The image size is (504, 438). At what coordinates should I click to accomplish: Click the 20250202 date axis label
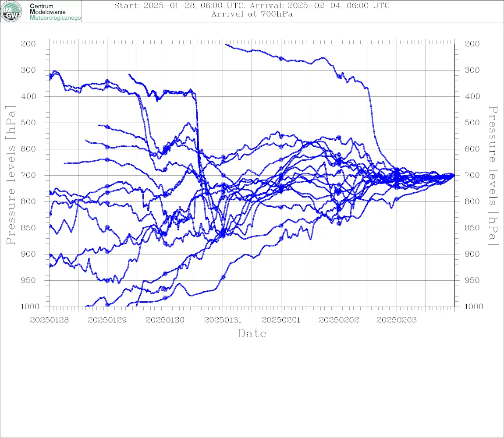(x=339, y=320)
